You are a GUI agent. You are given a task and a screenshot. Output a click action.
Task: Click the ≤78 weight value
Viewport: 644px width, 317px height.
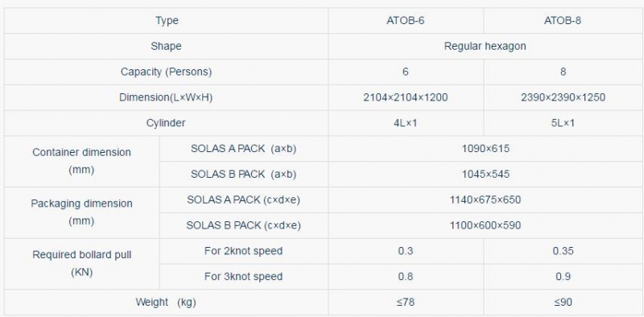point(406,303)
